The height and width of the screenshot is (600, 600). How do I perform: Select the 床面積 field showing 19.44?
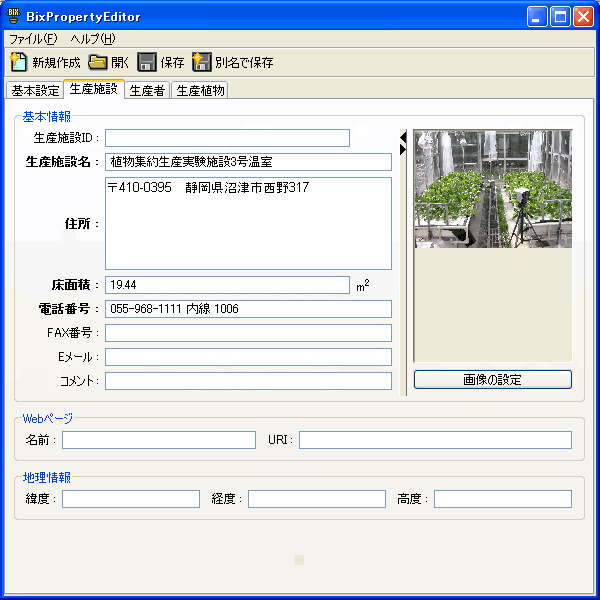pyautogui.click(x=227, y=285)
